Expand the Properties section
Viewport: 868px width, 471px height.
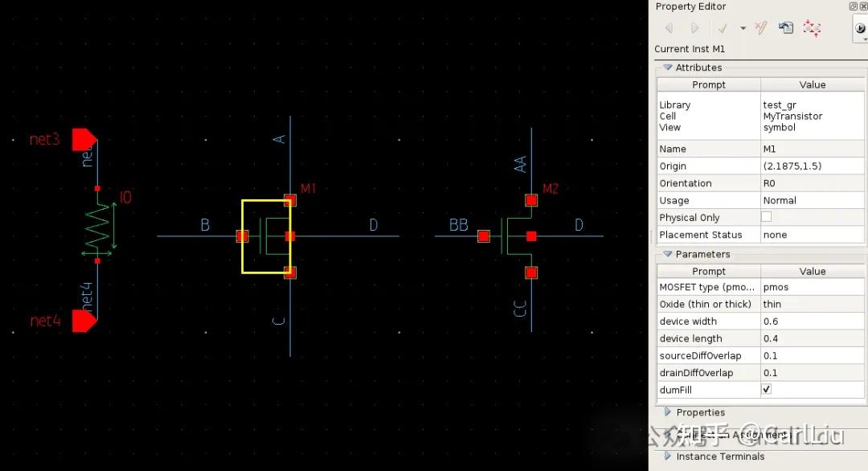(667, 412)
